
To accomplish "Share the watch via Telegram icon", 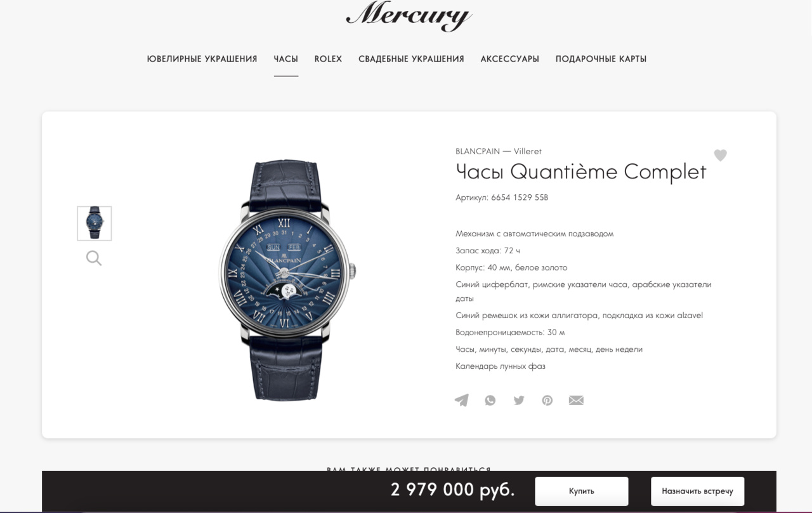I will [461, 400].
